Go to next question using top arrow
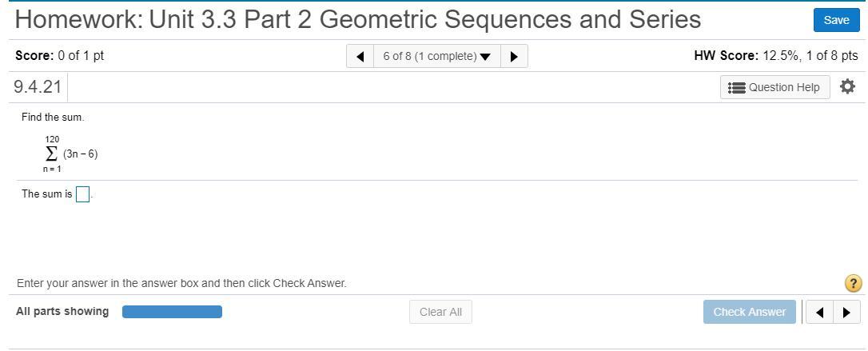The image size is (868, 351). pyautogui.click(x=514, y=56)
